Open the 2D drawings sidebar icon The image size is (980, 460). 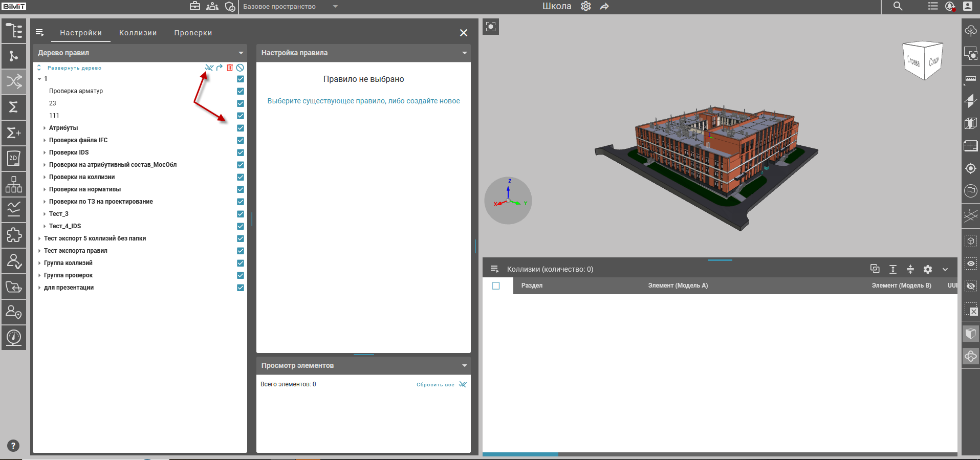coord(14,158)
